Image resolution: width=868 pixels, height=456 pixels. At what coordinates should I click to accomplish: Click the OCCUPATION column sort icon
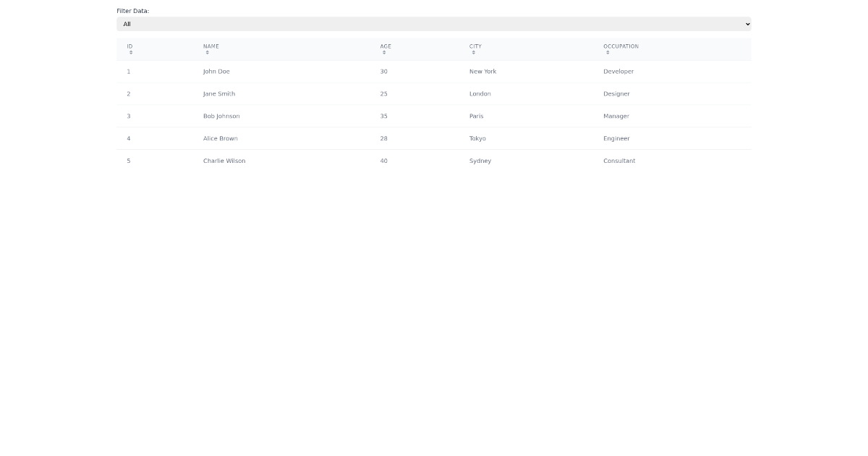coord(608,52)
